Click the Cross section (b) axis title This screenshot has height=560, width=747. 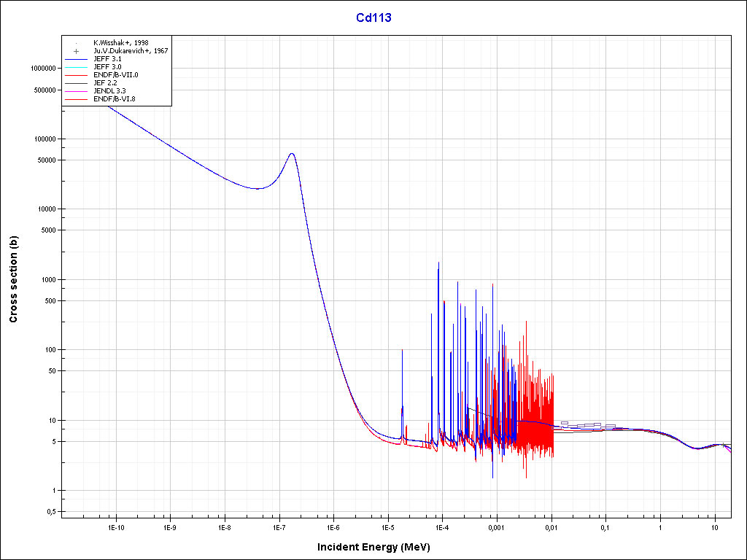[13, 279]
